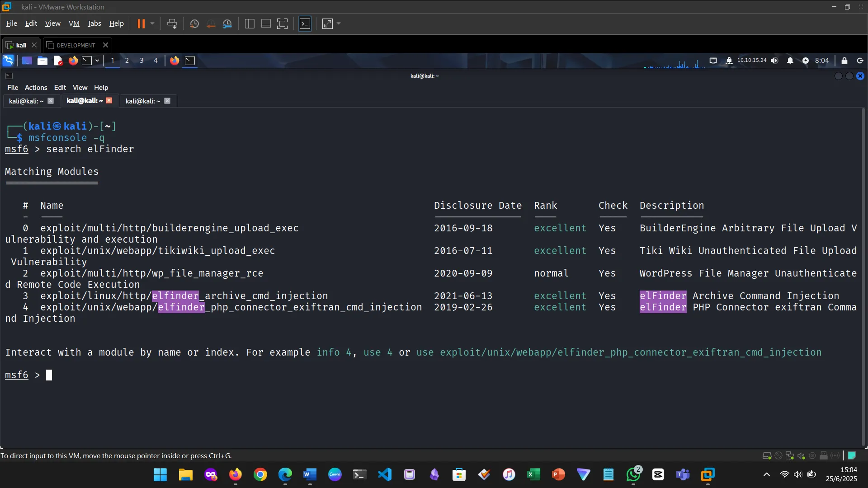Expand terminal launcher dropdown in Kali panel
868x488 pixels.
click(x=97, y=61)
